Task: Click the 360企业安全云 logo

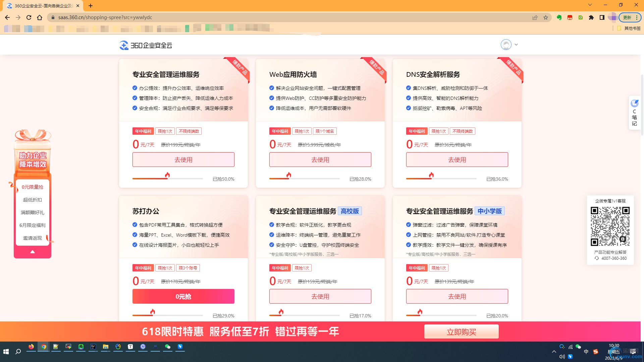Action: tap(146, 45)
